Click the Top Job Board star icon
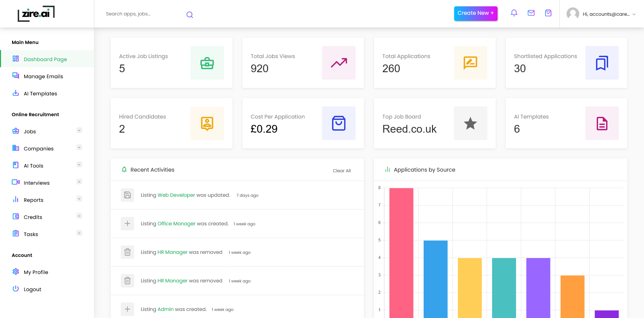The height and width of the screenshot is (318, 644). [x=470, y=123]
